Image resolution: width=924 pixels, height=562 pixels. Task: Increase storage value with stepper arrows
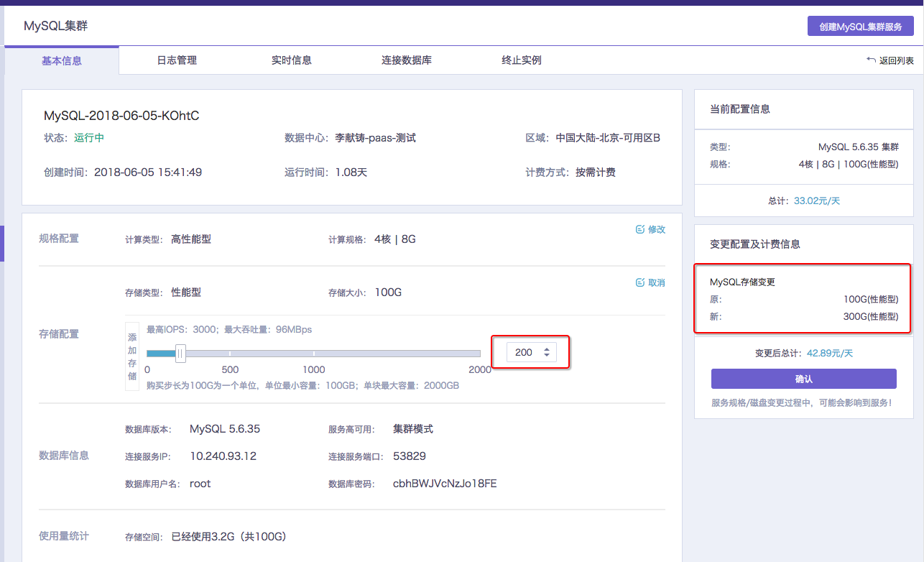coord(547,349)
